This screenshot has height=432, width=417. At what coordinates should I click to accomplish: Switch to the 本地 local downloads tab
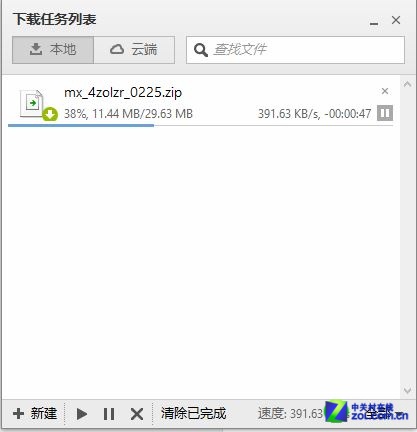point(53,50)
